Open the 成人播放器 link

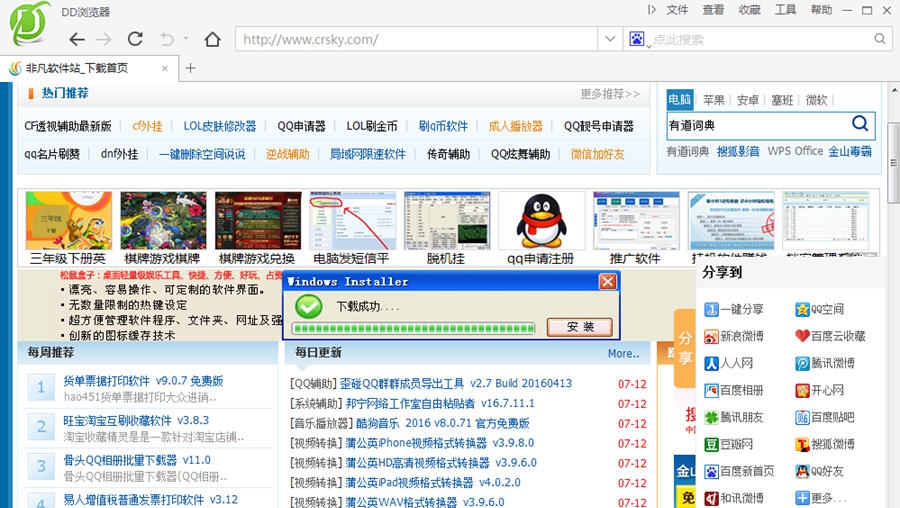515,126
